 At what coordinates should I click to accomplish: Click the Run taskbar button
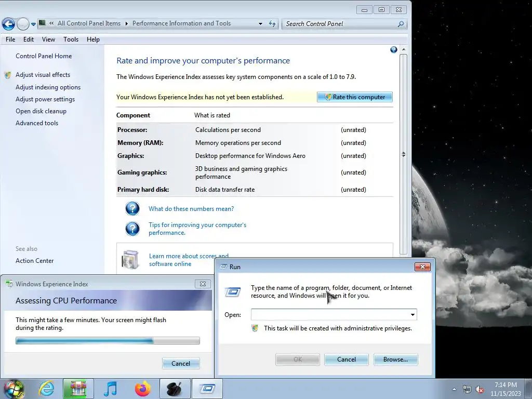click(207, 389)
